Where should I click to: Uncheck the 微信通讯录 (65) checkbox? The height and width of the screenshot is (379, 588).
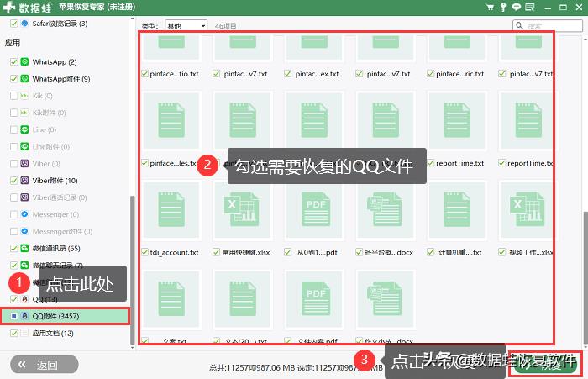click(x=14, y=248)
